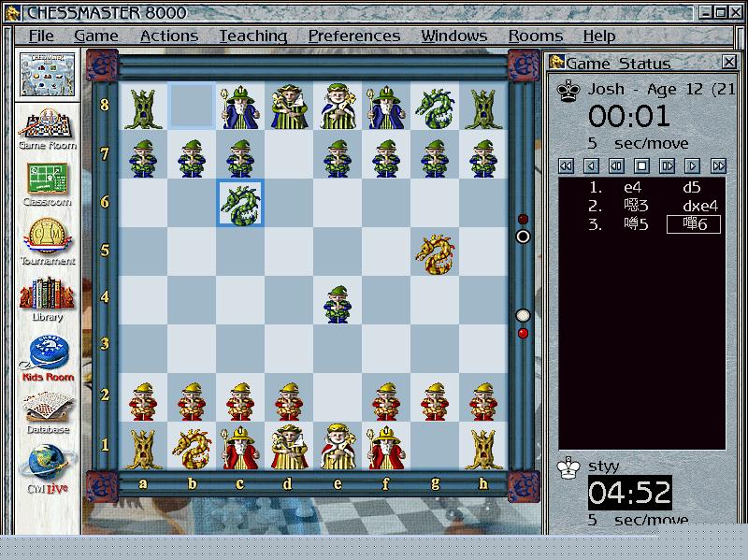Step back one move
The image size is (748, 560).
pos(616,166)
